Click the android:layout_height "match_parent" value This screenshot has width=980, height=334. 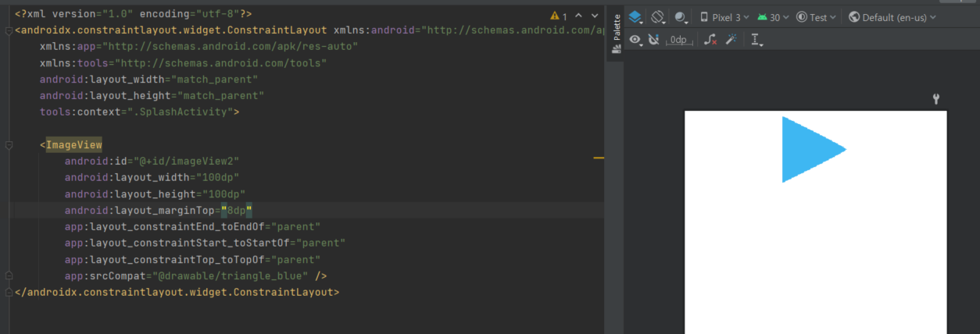click(221, 96)
